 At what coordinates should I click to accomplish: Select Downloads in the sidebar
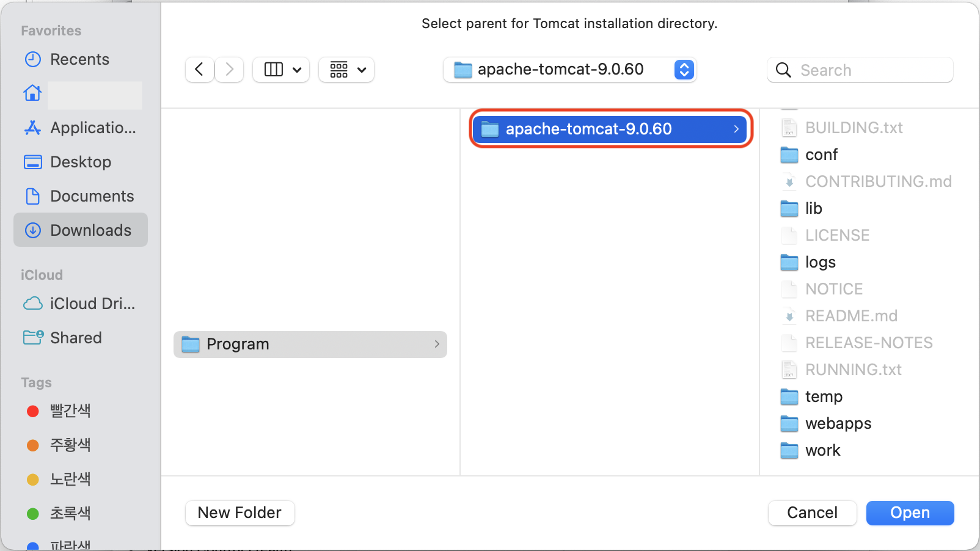pyautogui.click(x=81, y=230)
